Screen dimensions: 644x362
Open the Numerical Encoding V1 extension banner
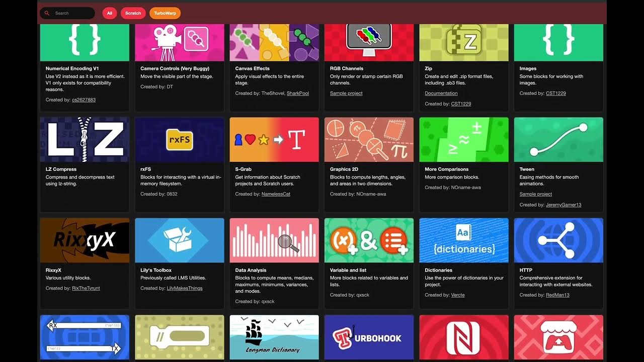click(x=85, y=42)
